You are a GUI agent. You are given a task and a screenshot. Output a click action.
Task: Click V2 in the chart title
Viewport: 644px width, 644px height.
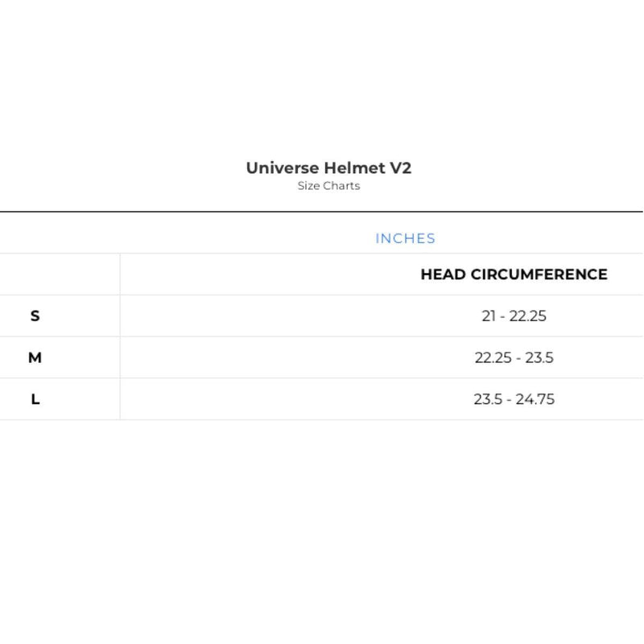(401, 168)
